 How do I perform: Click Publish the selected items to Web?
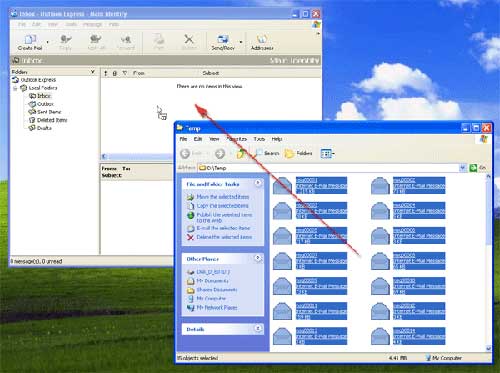224,218
